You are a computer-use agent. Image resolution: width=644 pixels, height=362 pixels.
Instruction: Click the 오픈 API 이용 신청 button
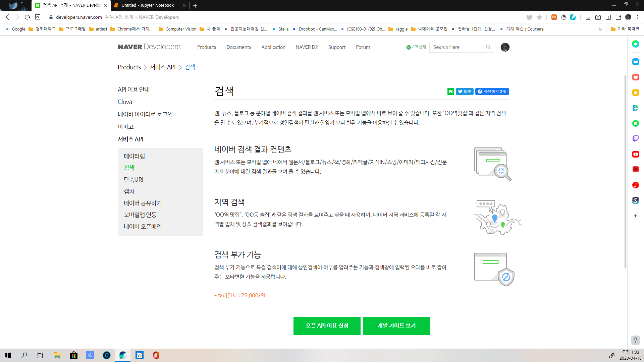[x=327, y=326]
